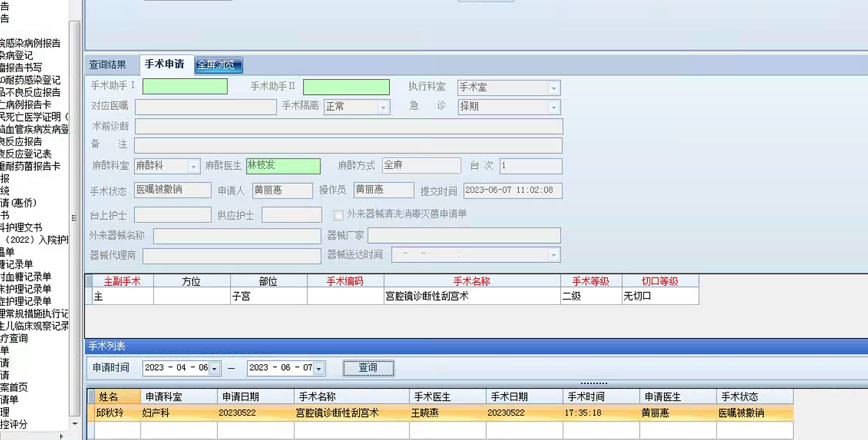Select the 手术申请 tab
Image resolution: width=868 pixels, height=440 pixels.
[164, 64]
